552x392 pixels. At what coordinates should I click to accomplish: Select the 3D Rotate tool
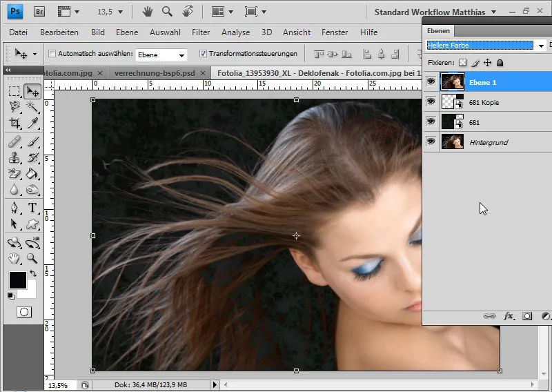pyautogui.click(x=14, y=243)
